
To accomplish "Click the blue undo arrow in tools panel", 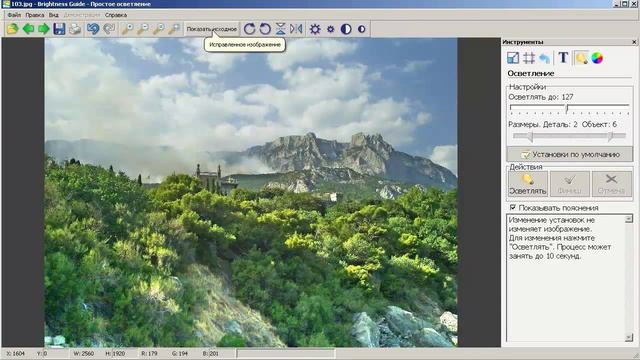I will click(544, 58).
